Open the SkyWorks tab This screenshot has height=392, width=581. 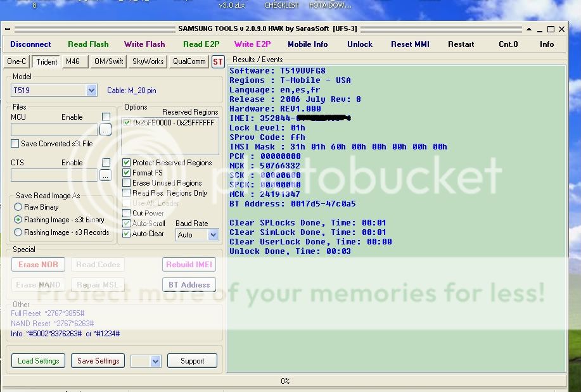[x=148, y=61]
